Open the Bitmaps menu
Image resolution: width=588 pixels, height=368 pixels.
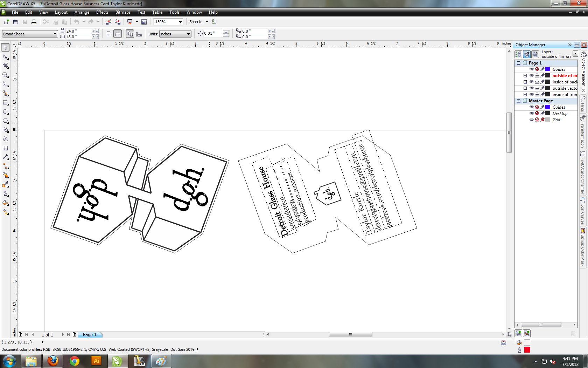point(123,12)
